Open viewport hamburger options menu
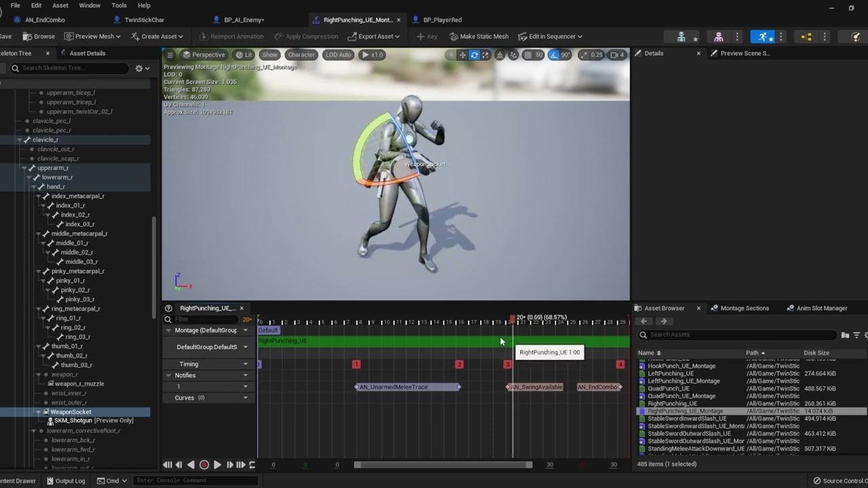 coord(170,55)
